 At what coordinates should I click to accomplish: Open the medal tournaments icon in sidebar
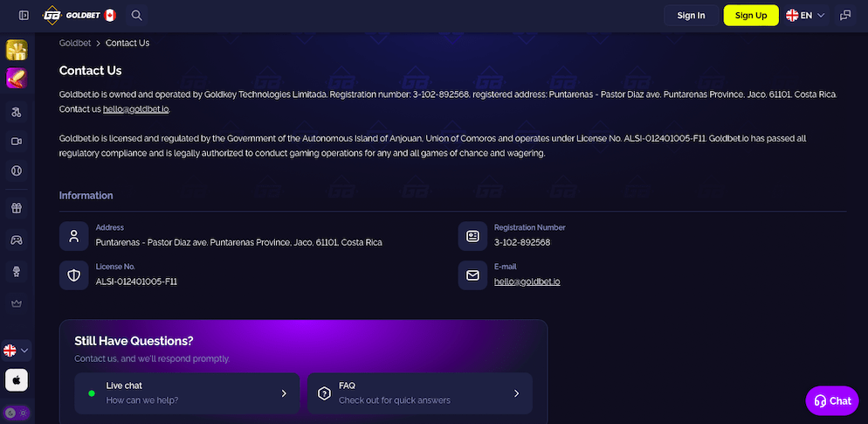pos(16,272)
